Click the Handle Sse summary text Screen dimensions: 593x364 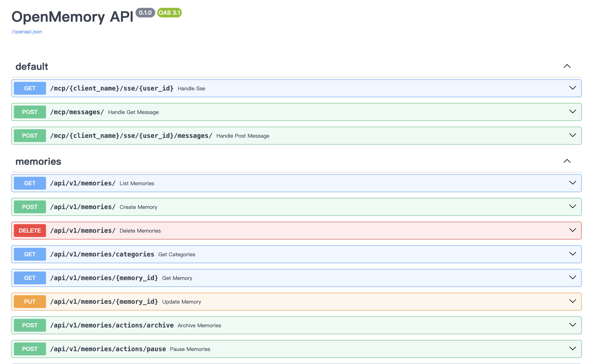pos(191,89)
